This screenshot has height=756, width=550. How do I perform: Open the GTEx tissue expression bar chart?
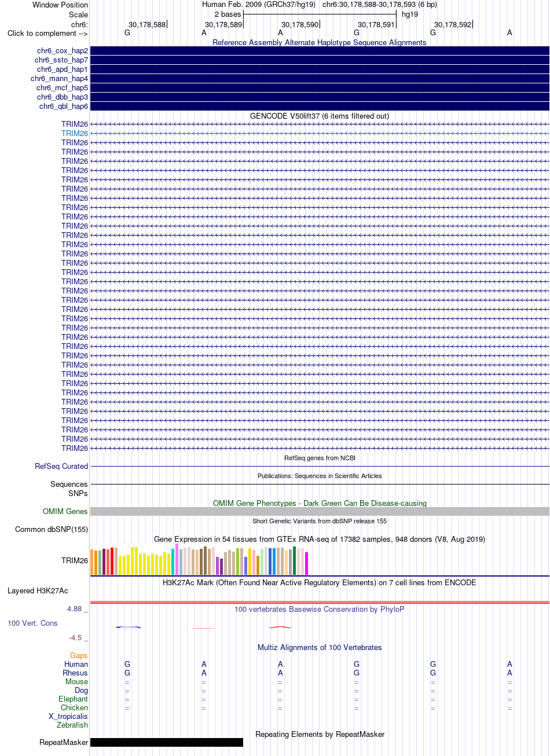point(200,560)
